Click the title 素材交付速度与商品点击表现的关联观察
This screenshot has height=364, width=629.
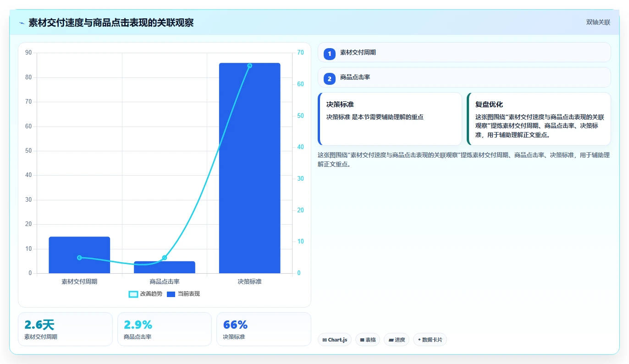111,22
